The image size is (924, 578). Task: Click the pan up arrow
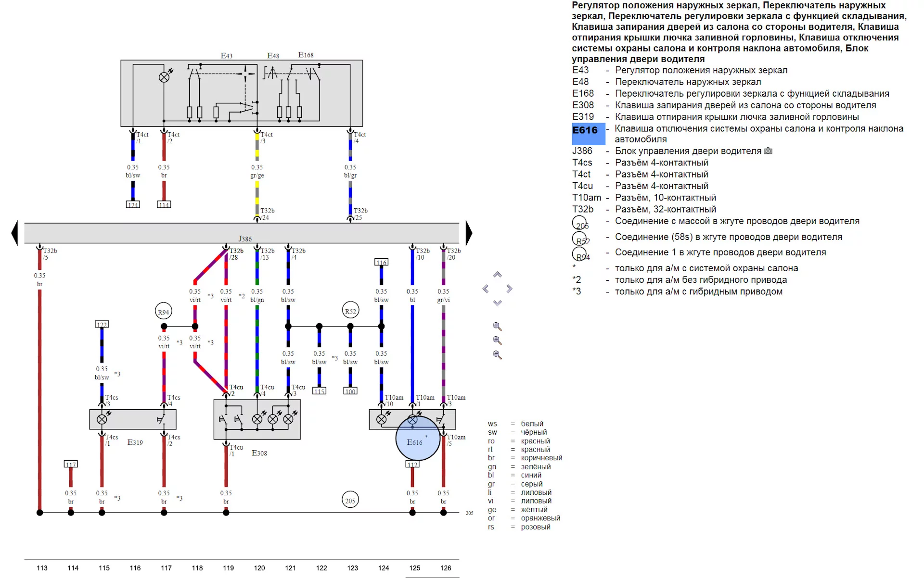pos(497,275)
